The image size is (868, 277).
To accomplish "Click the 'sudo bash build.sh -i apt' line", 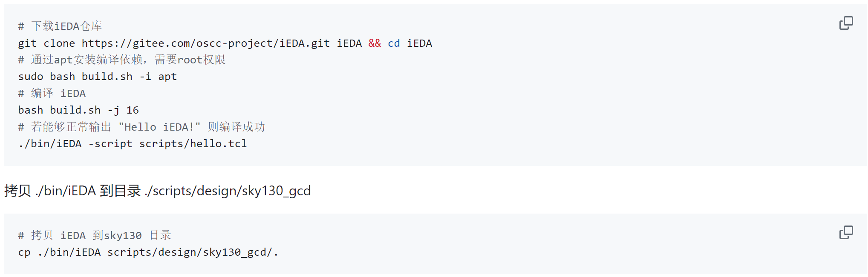I will pyautogui.click(x=97, y=77).
